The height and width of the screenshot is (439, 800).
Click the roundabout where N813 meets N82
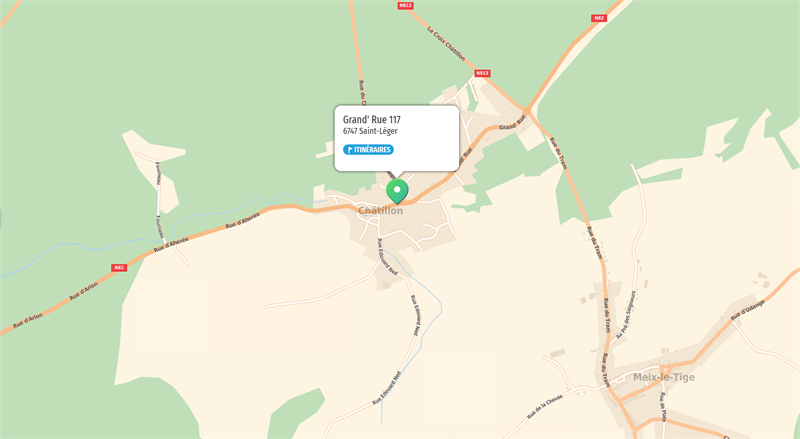(527, 110)
